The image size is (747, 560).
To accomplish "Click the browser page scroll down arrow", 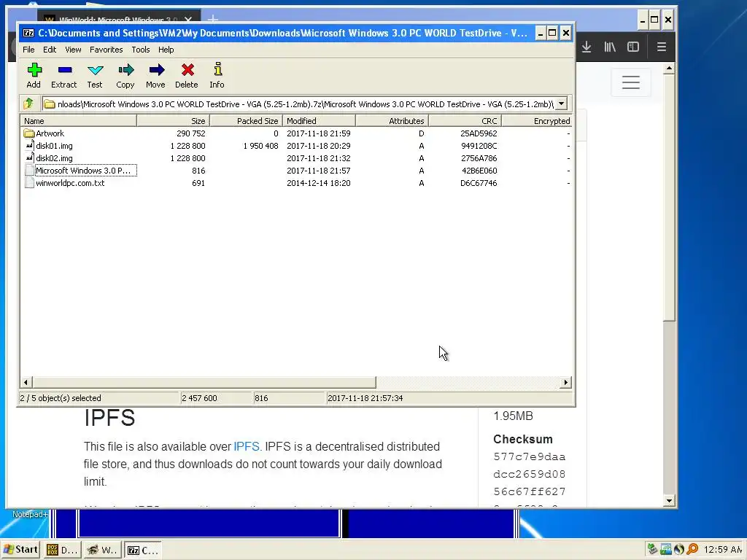I will click(x=670, y=500).
